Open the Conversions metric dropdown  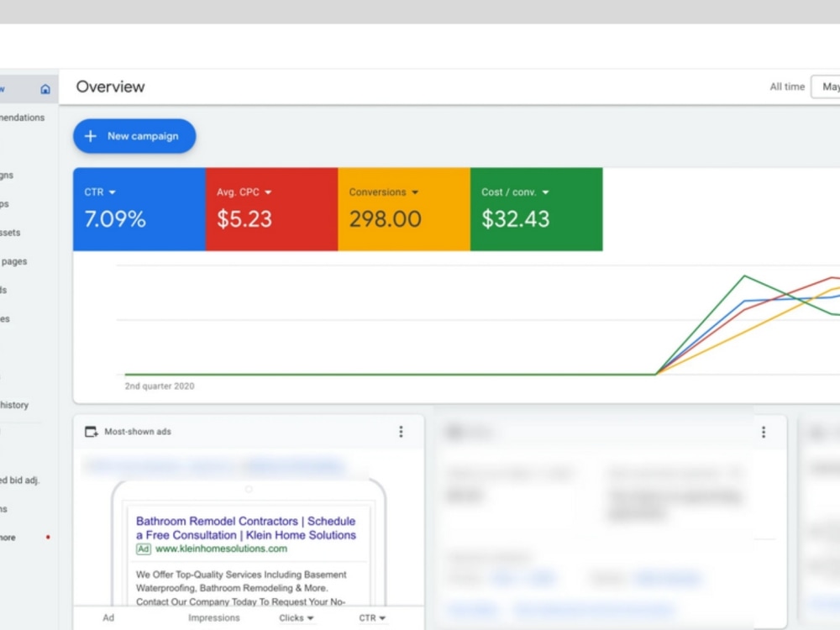pos(384,192)
